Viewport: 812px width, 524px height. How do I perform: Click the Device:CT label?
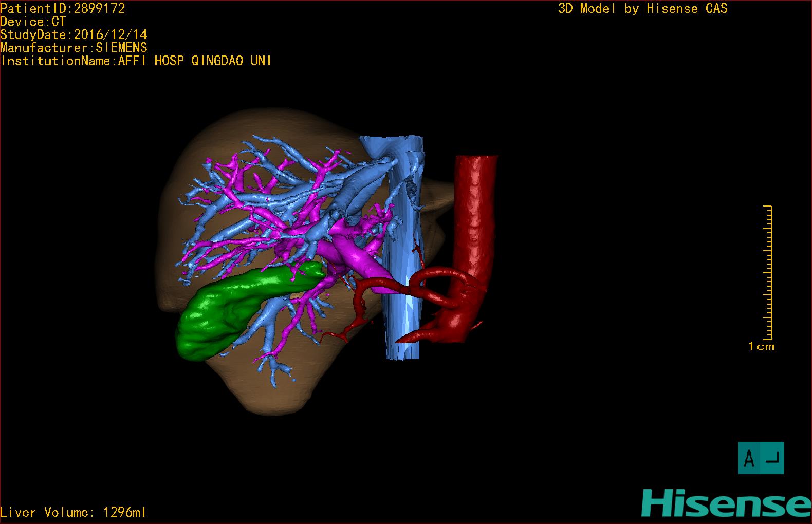tap(33, 22)
